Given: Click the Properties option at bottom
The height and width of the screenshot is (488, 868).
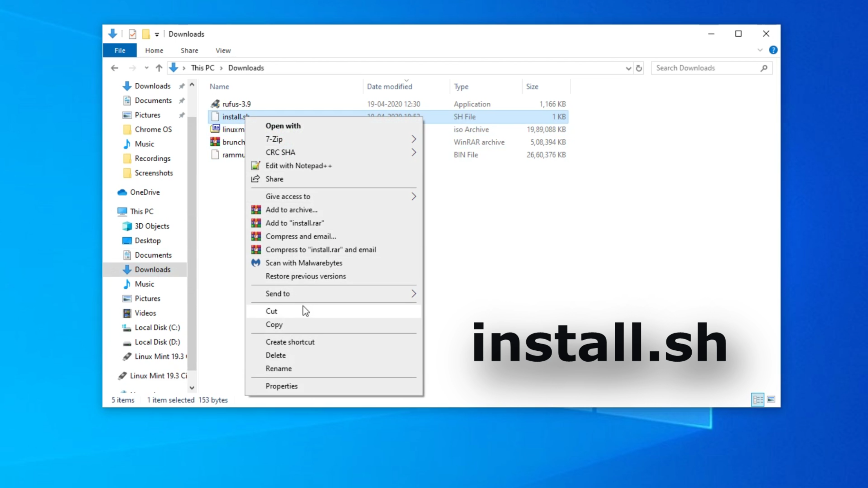Looking at the screenshot, I should pos(281,386).
